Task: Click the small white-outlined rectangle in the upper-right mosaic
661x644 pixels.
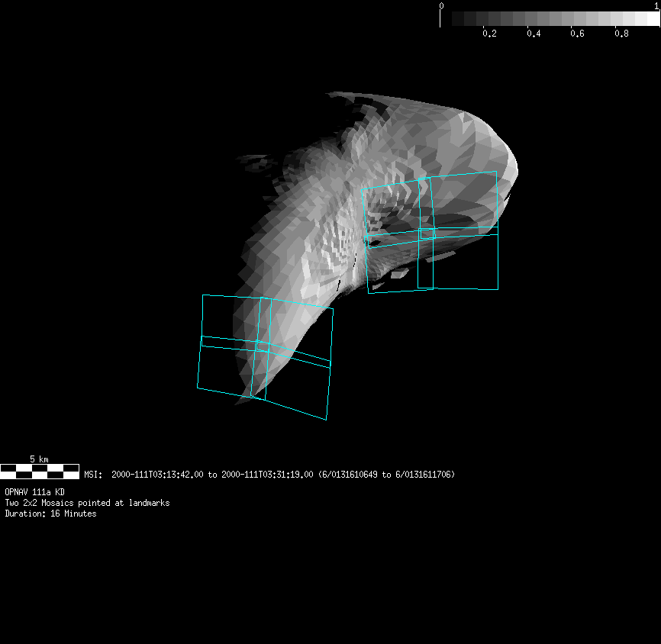Action: [426, 259]
